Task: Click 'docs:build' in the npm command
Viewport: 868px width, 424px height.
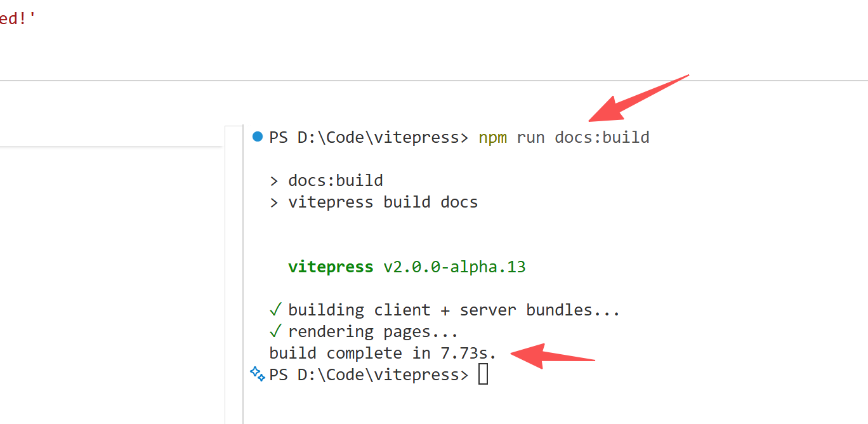Action: (602, 137)
